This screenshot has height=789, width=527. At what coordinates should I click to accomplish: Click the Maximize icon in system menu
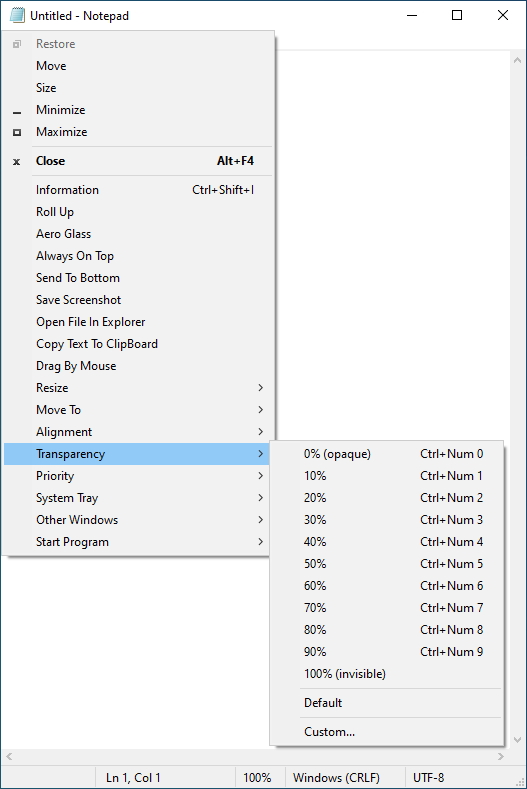[17, 132]
